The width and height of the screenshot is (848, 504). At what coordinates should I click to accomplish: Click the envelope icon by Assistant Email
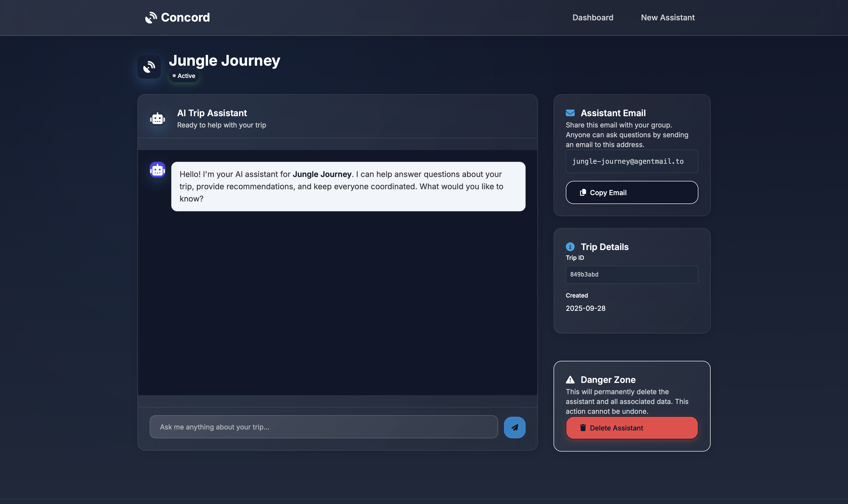pos(570,113)
